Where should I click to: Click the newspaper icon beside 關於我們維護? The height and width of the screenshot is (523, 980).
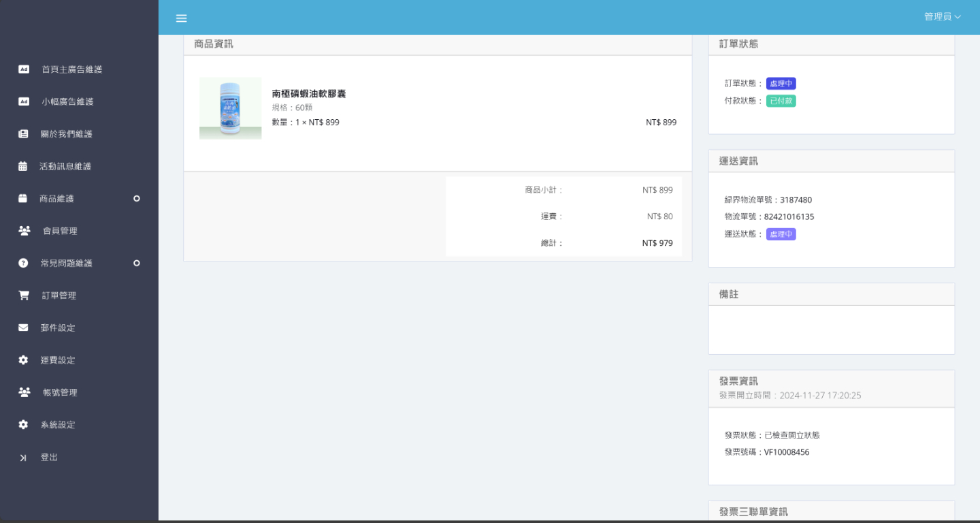[x=23, y=134]
